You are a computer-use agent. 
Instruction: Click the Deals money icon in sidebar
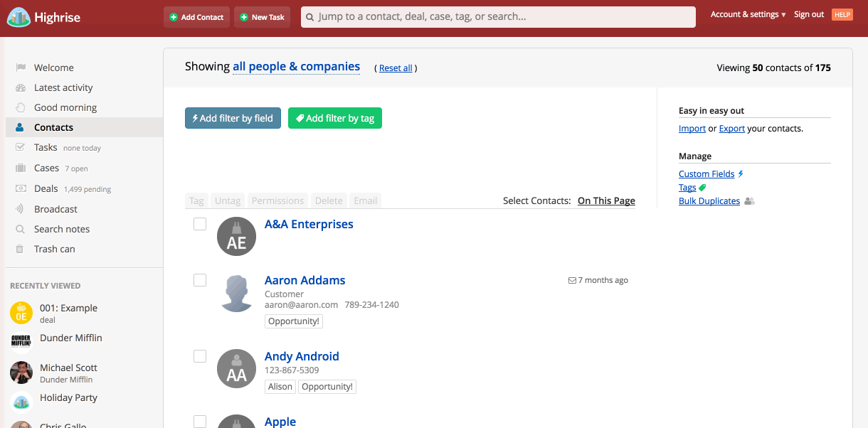coord(21,188)
